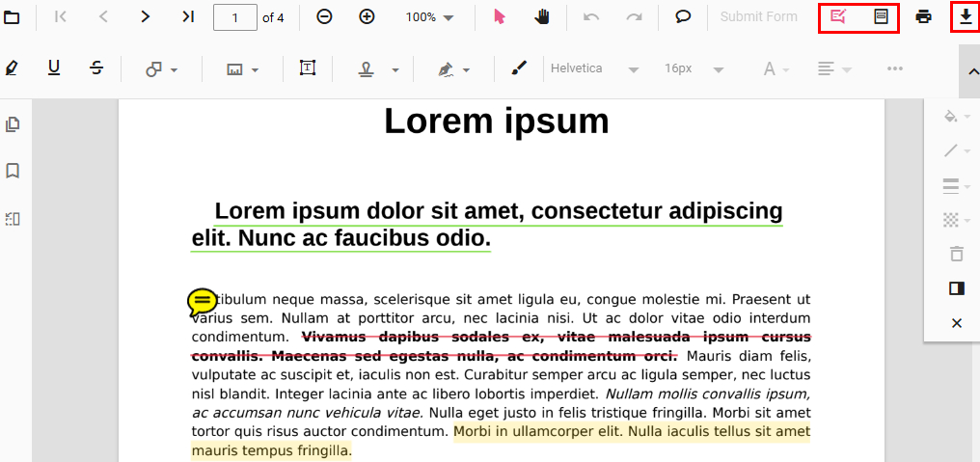Select the free text annotation tool
The width and height of the screenshot is (980, 462).
click(307, 68)
